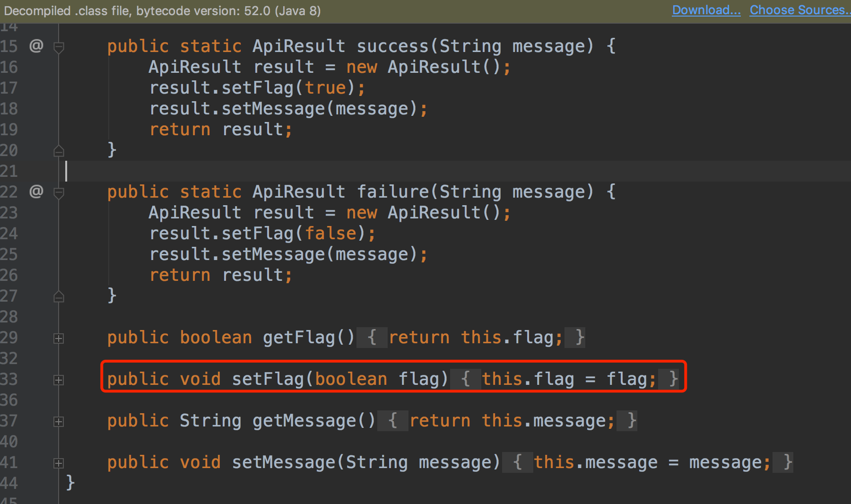This screenshot has height=504, width=851.
Task: Click fold end marker on line 27
Action: pyautogui.click(x=59, y=296)
